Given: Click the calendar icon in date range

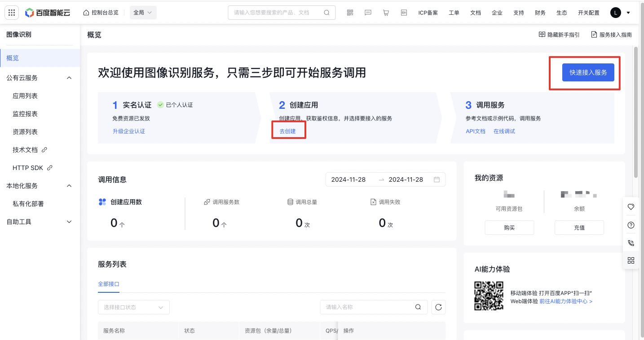Looking at the screenshot, I should pyautogui.click(x=437, y=179).
